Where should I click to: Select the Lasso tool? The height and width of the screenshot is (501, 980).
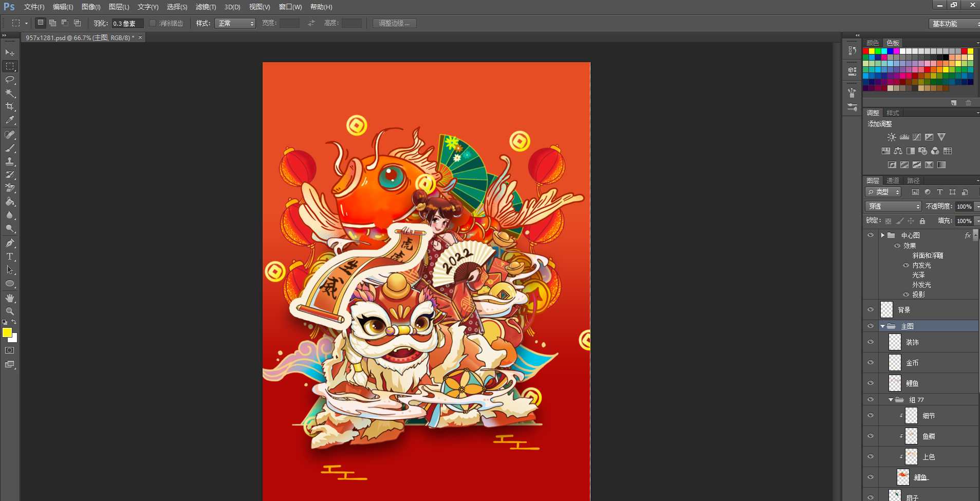coord(10,80)
